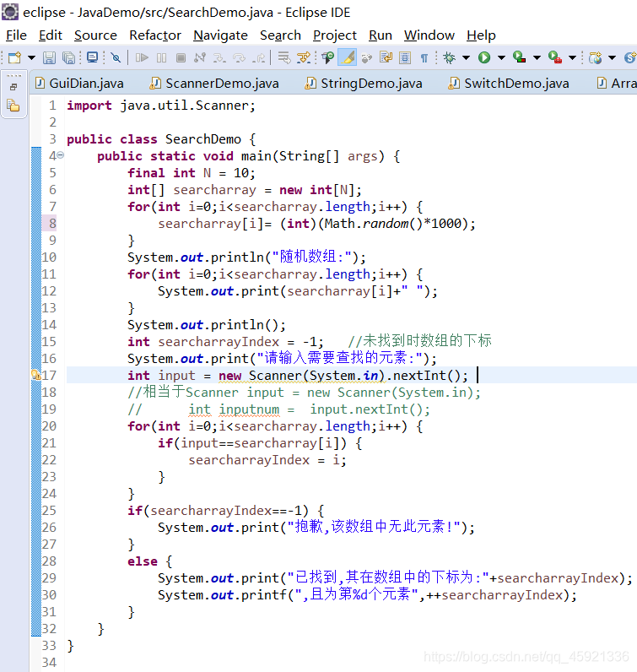This screenshot has height=672, width=637.
Task: Open the File menu
Action: click(x=16, y=35)
